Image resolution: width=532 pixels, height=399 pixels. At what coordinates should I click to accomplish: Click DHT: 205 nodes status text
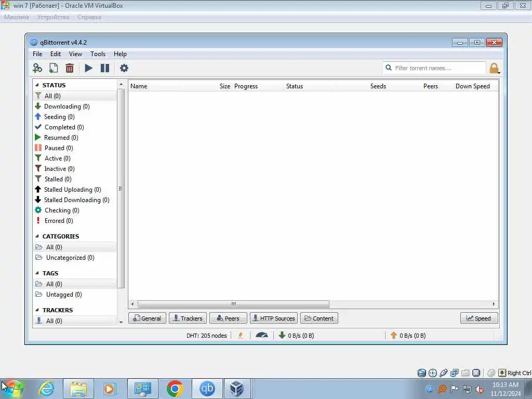(207, 336)
